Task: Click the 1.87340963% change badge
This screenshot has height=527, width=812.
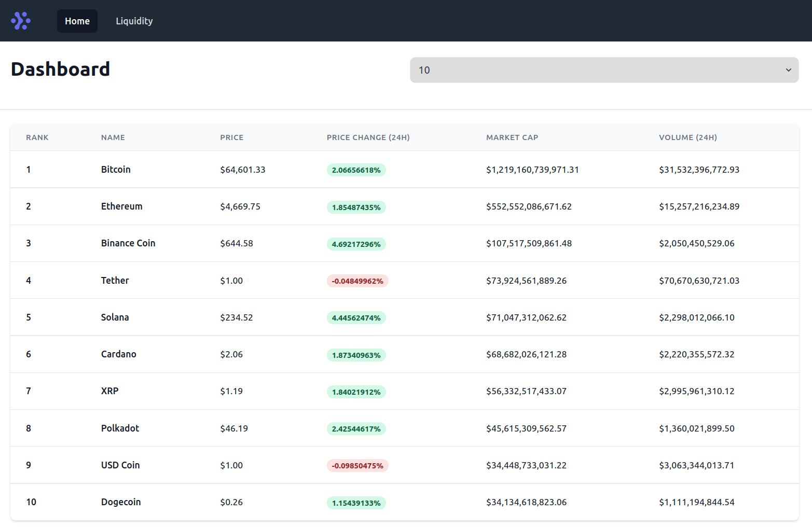Action: point(356,355)
